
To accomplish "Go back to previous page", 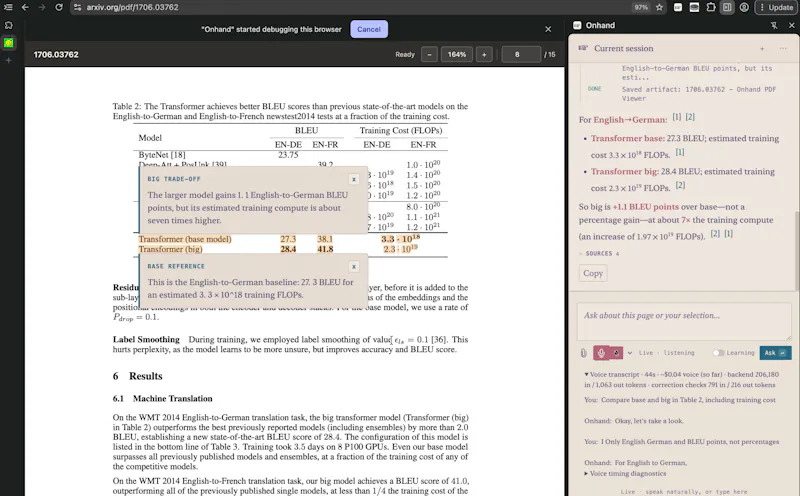I will [x=25, y=7].
